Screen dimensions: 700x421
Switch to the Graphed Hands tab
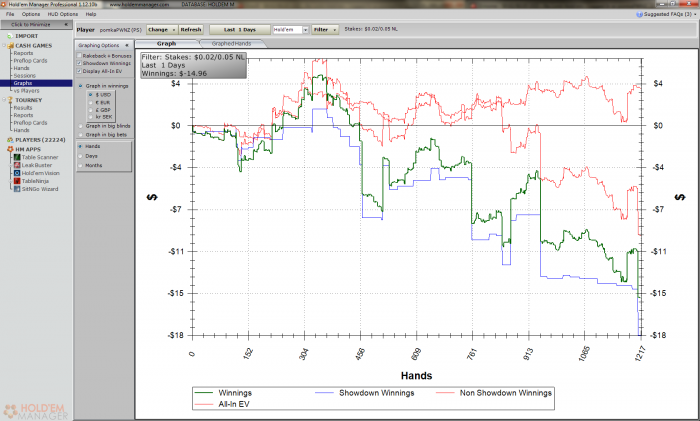click(231, 43)
